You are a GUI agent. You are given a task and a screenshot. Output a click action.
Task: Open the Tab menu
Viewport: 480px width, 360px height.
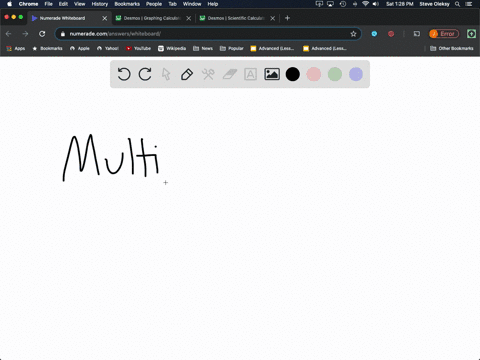[x=172, y=4]
